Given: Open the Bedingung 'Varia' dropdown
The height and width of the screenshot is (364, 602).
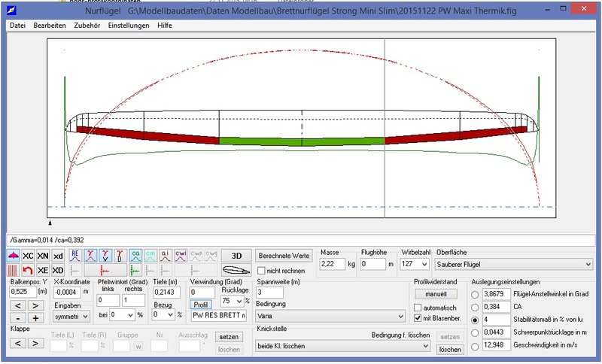Looking at the screenshot, I should tap(330, 316).
